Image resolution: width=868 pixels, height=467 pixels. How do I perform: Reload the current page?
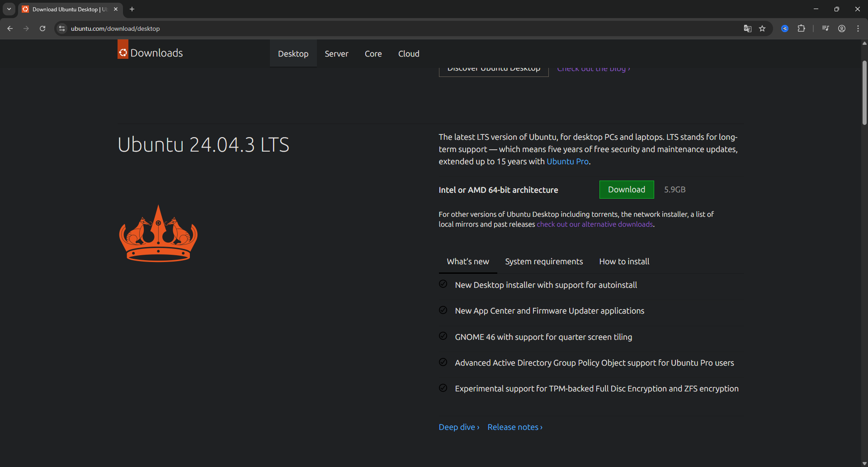(x=42, y=28)
